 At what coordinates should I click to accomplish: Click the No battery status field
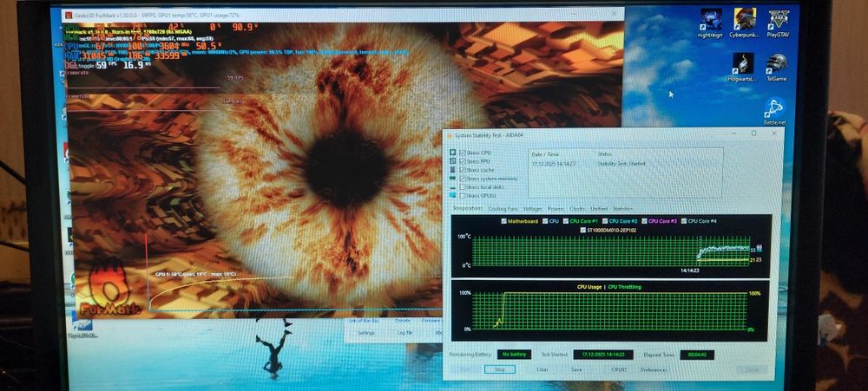point(514,355)
